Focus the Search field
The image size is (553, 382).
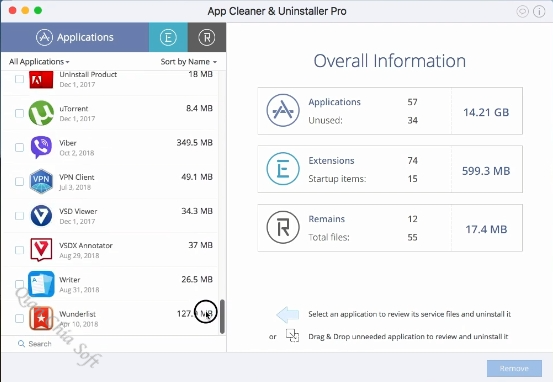113,344
